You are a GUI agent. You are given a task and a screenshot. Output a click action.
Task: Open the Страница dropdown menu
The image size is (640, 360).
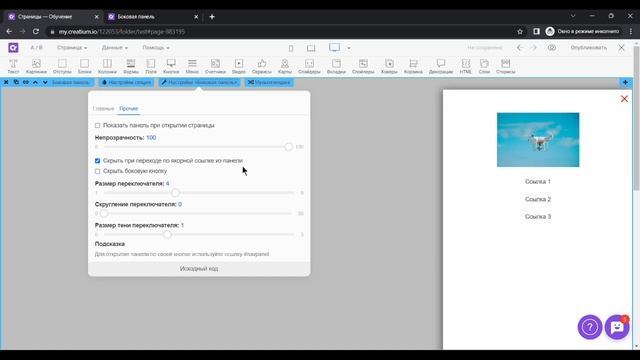coord(72,48)
